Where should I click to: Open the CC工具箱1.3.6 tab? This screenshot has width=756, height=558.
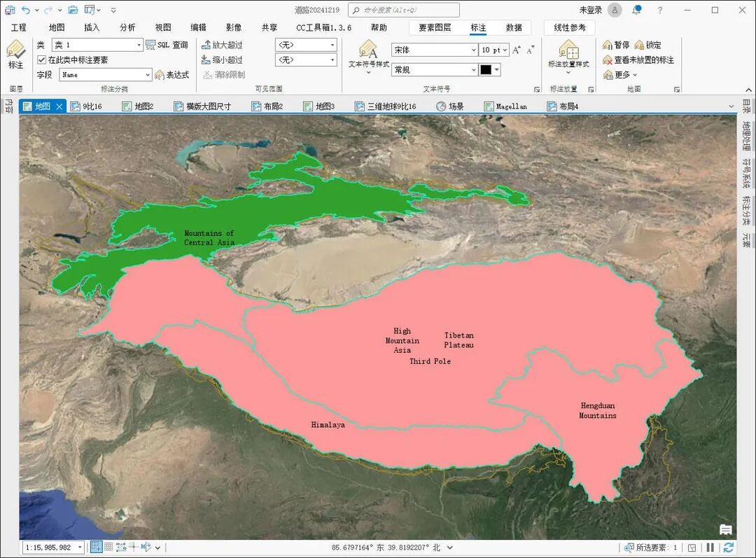coord(323,27)
